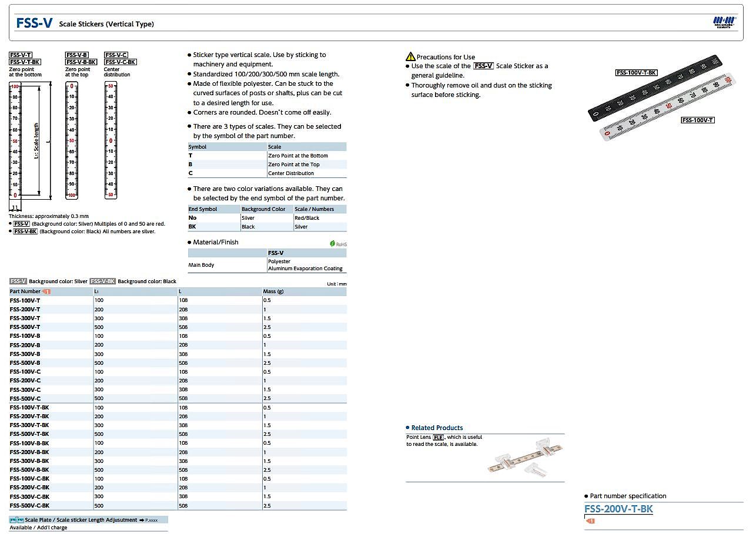Viewport: 756px width, 534px height.
Task: Select part number FSS-100V-B row
Action: coord(178,336)
